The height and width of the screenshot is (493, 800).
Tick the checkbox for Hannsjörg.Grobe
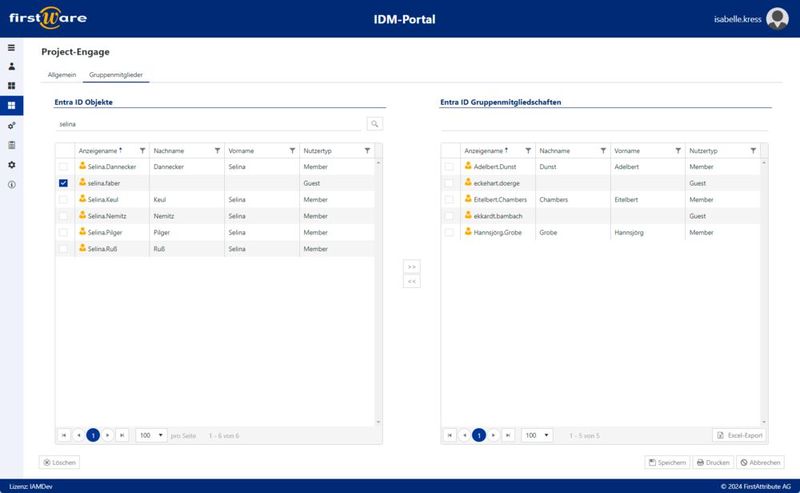pos(449,232)
